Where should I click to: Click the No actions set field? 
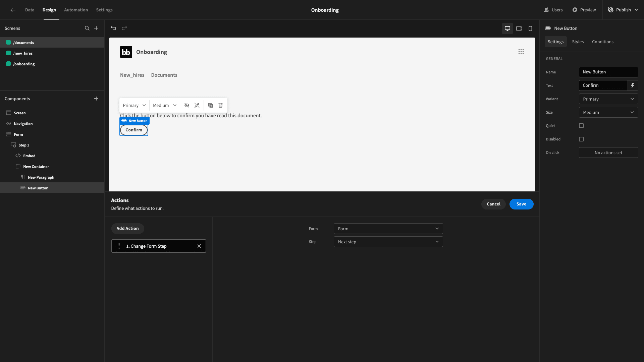tap(608, 153)
